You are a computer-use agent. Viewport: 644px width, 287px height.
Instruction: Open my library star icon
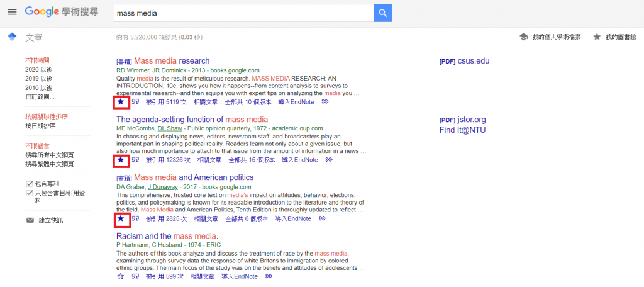click(x=597, y=37)
